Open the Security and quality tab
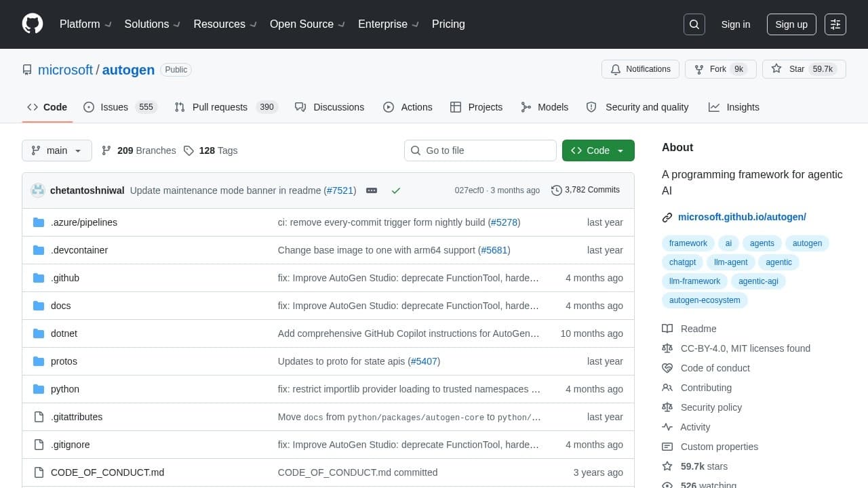The height and width of the screenshot is (488, 868). 637,107
